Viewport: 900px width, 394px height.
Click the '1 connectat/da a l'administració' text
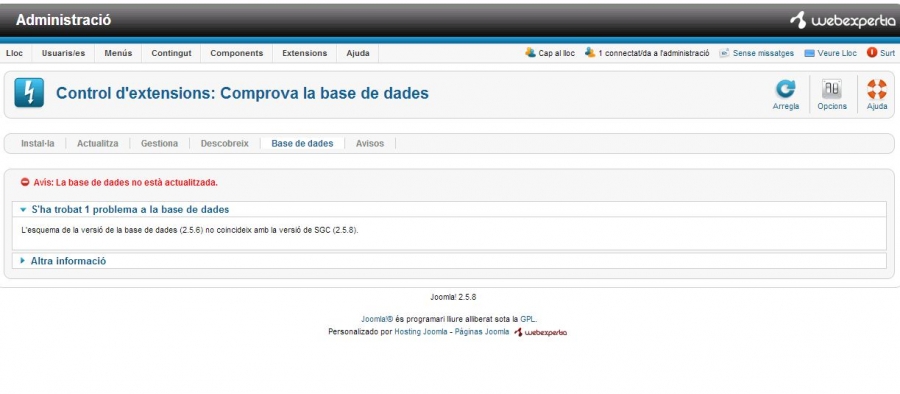[654, 53]
